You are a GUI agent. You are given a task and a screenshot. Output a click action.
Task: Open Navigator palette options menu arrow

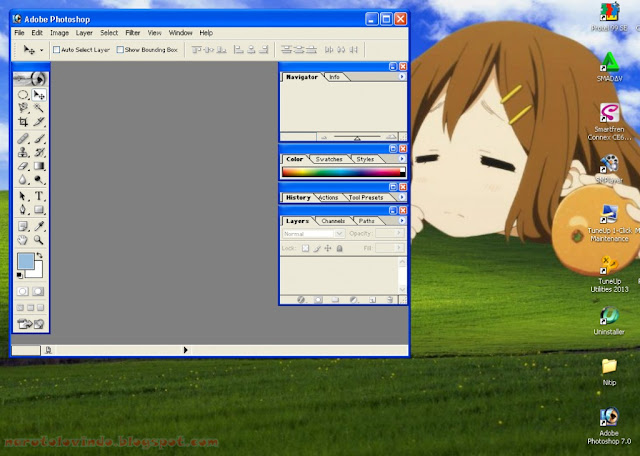click(402, 77)
